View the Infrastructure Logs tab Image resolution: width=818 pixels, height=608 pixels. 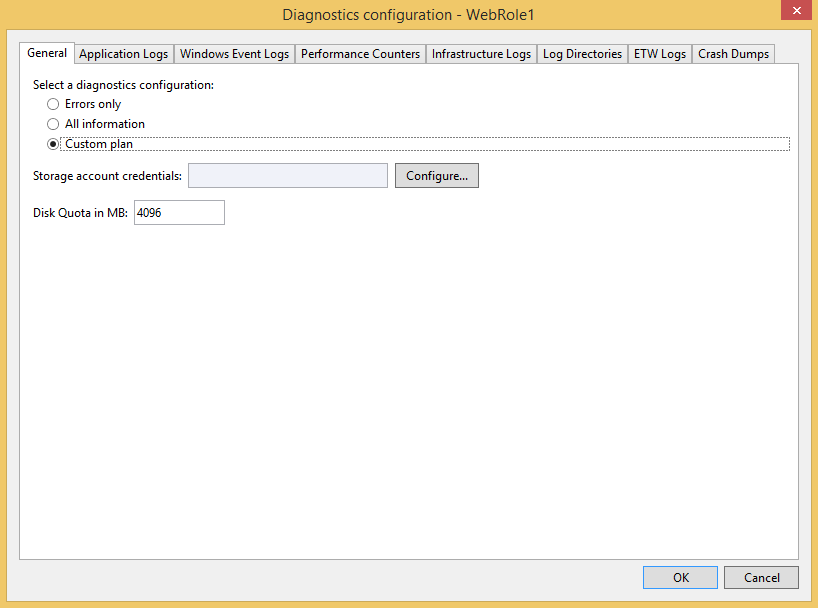tap(480, 54)
